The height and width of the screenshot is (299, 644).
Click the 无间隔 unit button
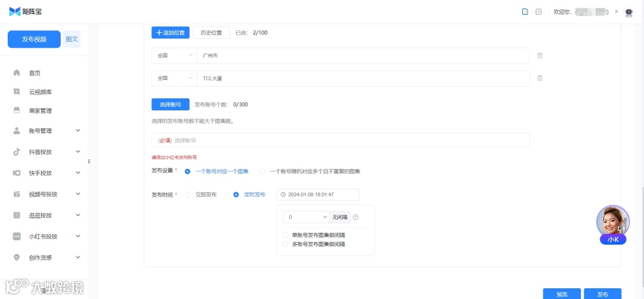(x=340, y=217)
